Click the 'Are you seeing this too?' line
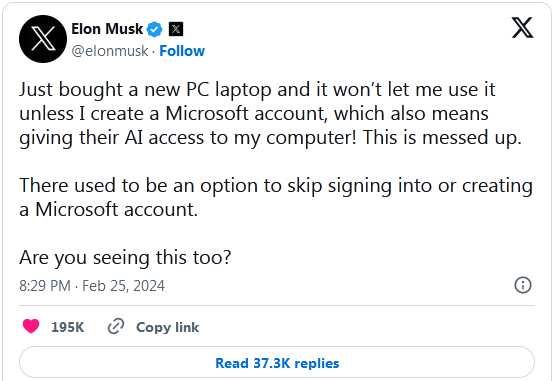The image size is (554, 381). (125, 257)
